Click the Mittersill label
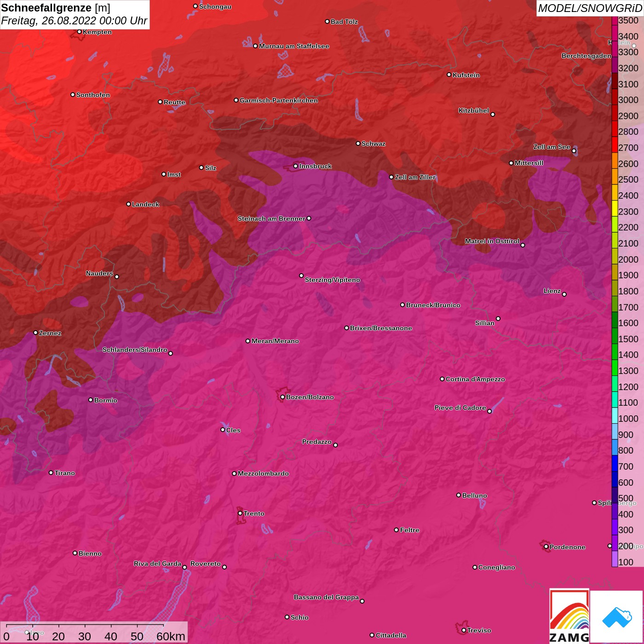Viewport: 644px width, 644px height. click(x=529, y=163)
